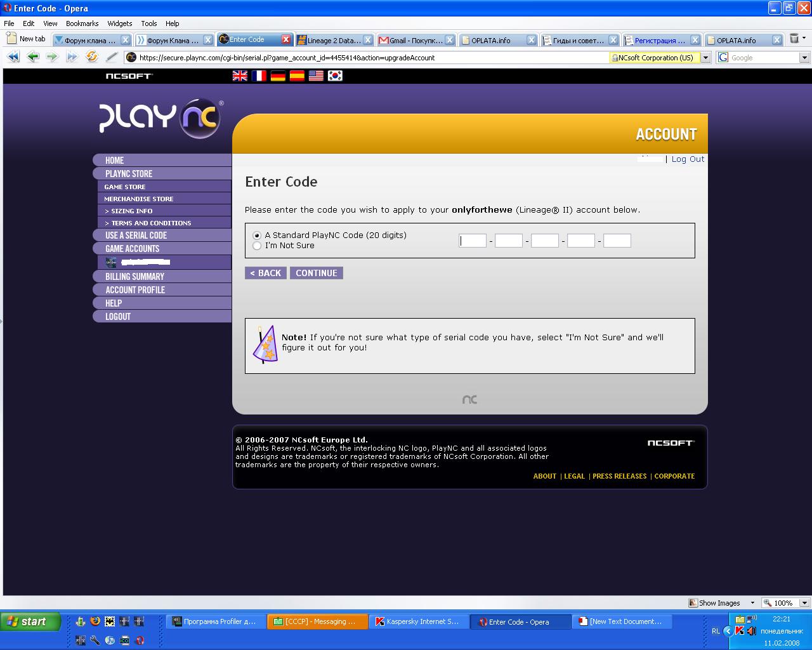Image resolution: width=812 pixels, height=650 pixels.
Task: Click the Fast Forward navigation icon
Action: point(72,57)
